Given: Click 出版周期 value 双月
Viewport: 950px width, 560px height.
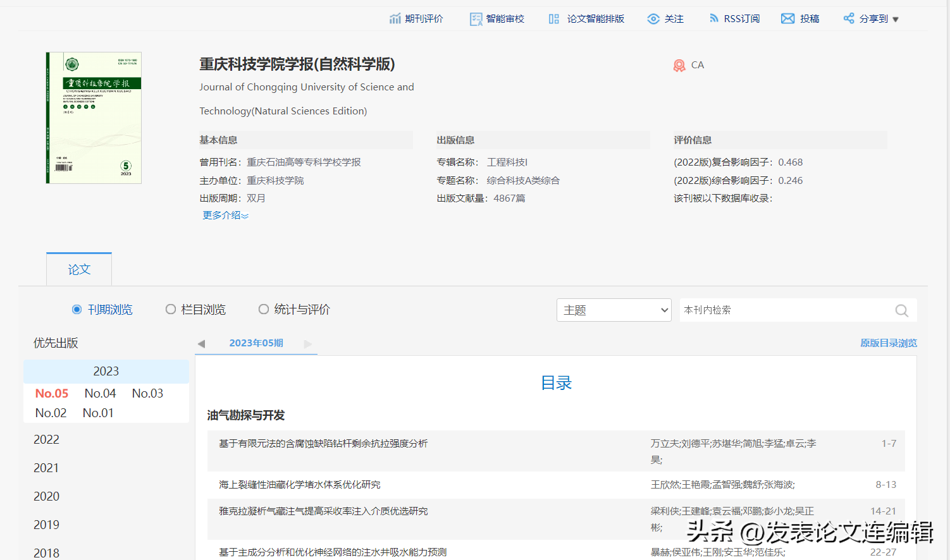Looking at the screenshot, I should click(256, 198).
